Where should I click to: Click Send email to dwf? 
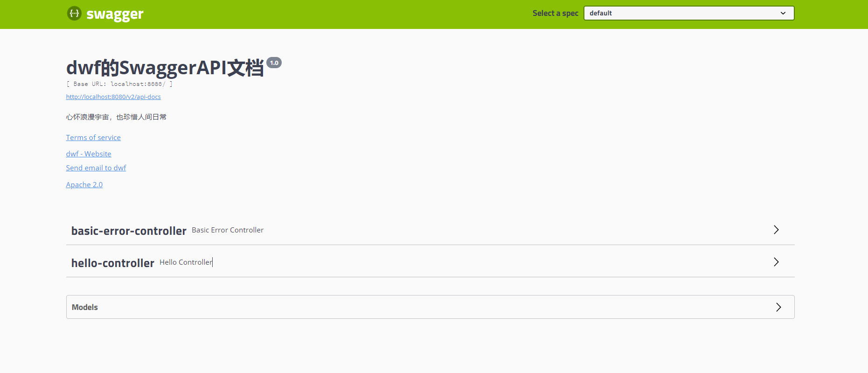tap(96, 168)
